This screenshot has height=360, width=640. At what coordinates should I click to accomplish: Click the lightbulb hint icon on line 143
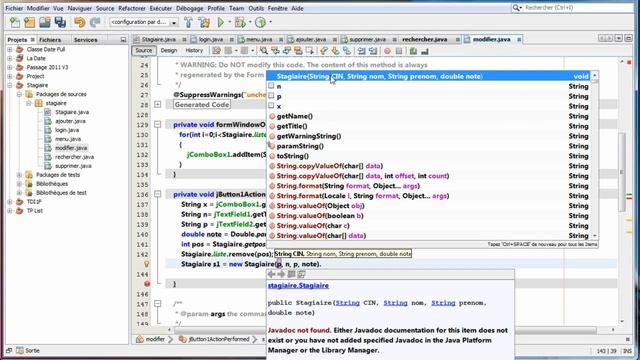pyautogui.click(x=147, y=264)
